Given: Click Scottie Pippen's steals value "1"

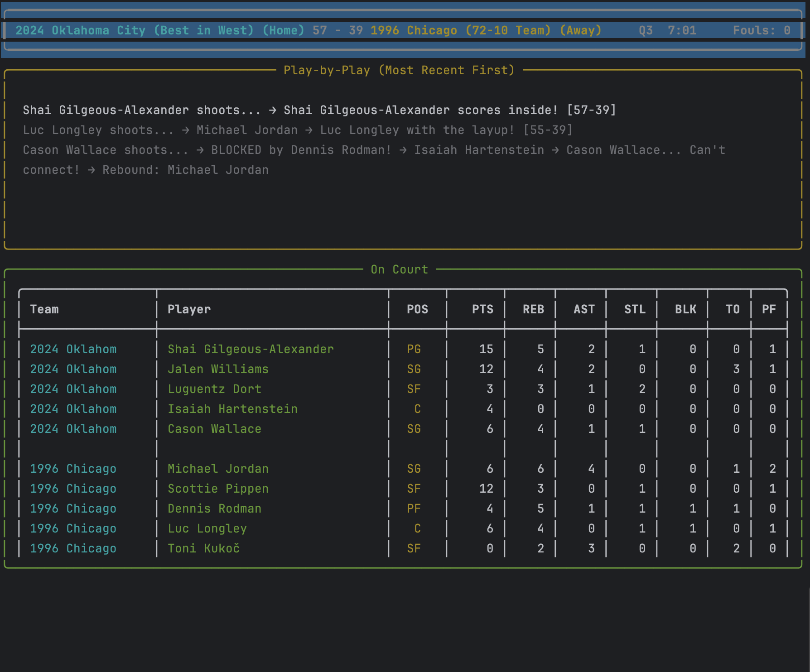Looking at the screenshot, I should (x=642, y=489).
